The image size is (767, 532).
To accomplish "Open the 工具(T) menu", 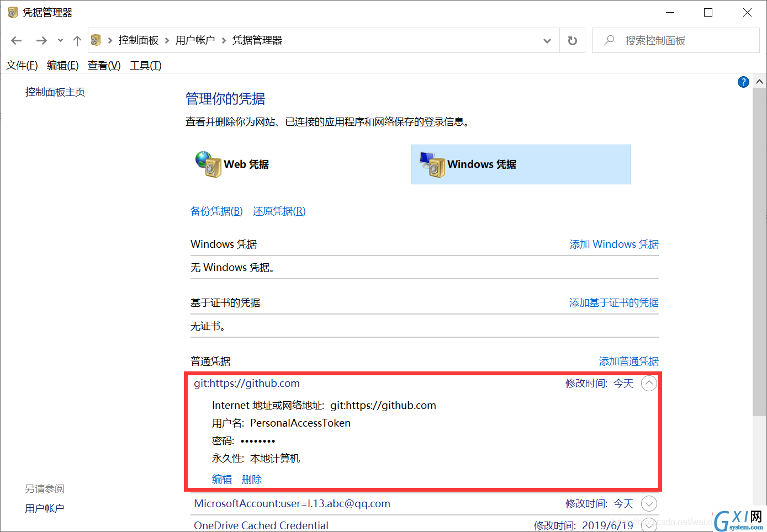I will click(146, 66).
